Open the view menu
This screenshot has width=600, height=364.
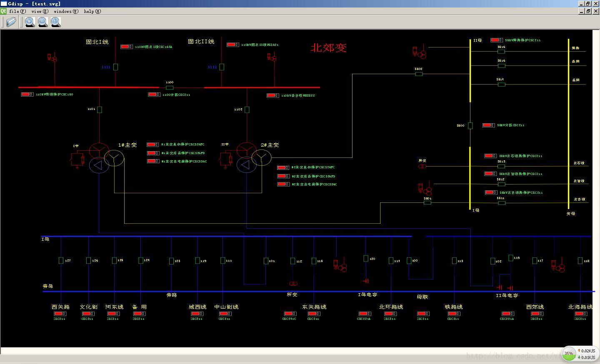pos(40,11)
